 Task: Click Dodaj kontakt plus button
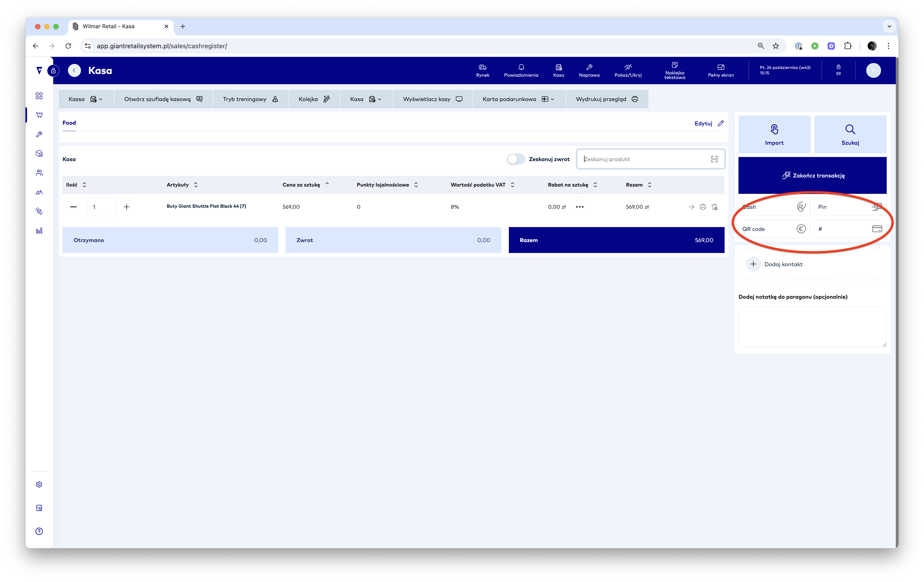click(x=753, y=264)
